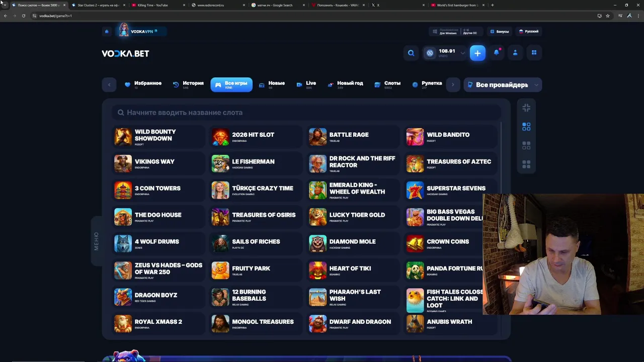Switch to the Killing Time YouTube browser tab
This screenshot has height=362, width=644.
158,5
